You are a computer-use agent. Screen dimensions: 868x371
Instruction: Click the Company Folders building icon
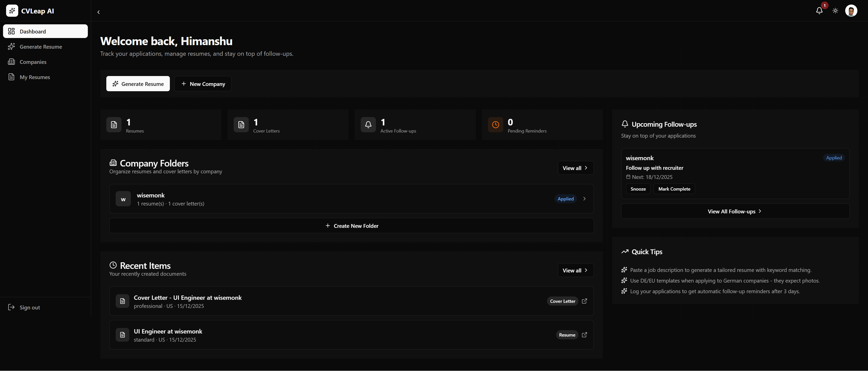113,163
